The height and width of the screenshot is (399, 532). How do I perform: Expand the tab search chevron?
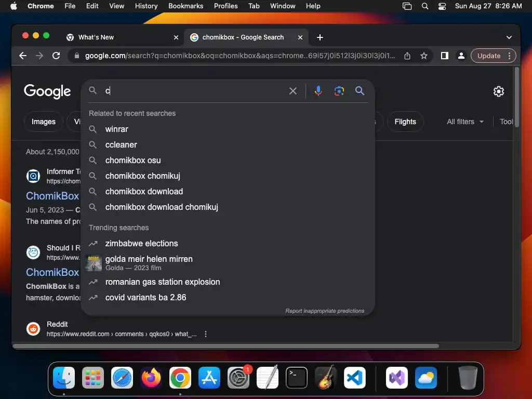pyautogui.click(x=509, y=37)
